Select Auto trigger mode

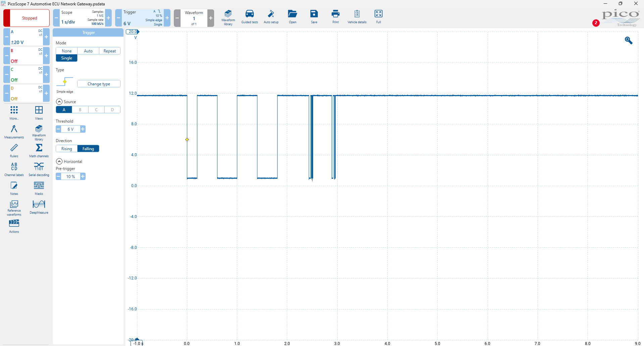[88, 51]
